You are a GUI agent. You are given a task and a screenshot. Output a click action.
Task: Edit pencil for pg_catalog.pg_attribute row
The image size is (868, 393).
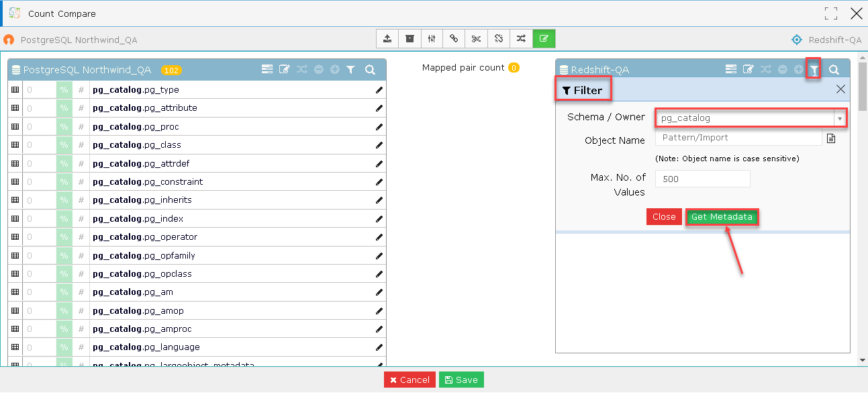coord(379,108)
